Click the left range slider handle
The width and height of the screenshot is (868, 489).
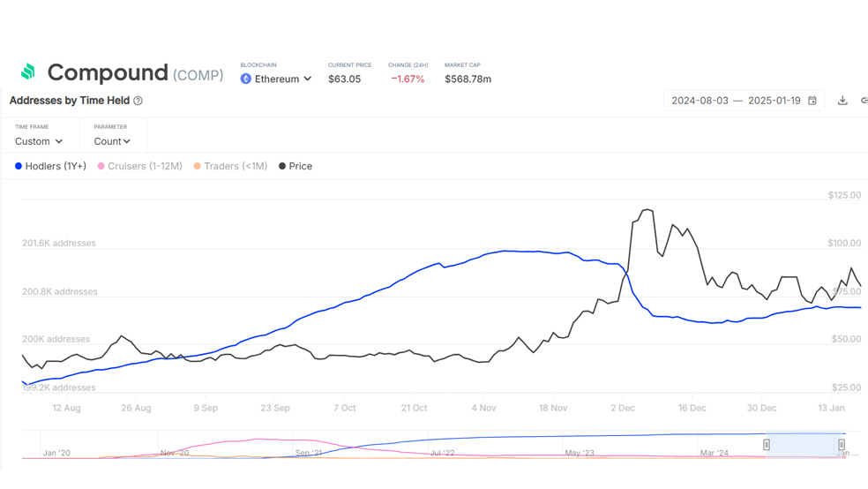767,445
